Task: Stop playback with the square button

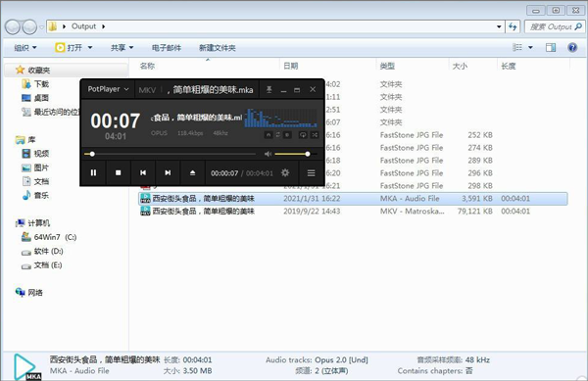Action: click(x=119, y=172)
